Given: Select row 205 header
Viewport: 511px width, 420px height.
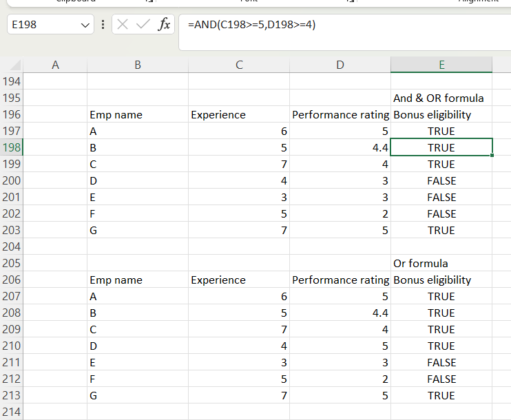Looking at the screenshot, I should (12, 263).
